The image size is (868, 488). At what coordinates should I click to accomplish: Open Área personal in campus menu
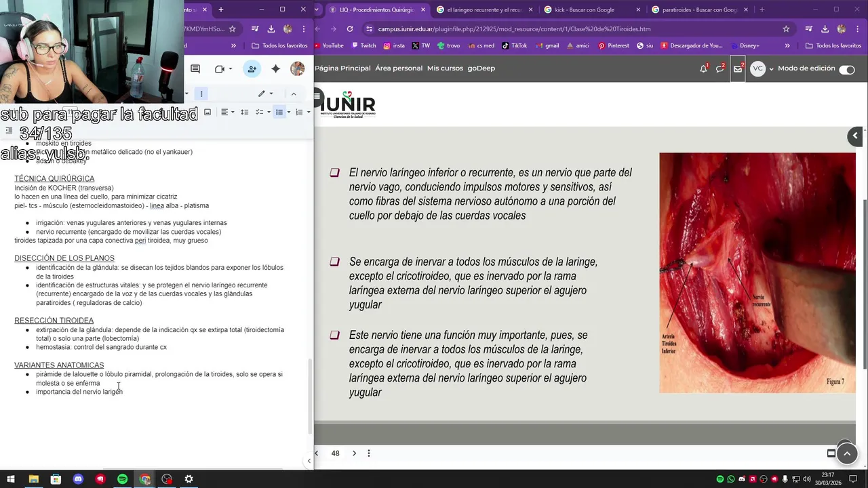[x=399, y=68]
